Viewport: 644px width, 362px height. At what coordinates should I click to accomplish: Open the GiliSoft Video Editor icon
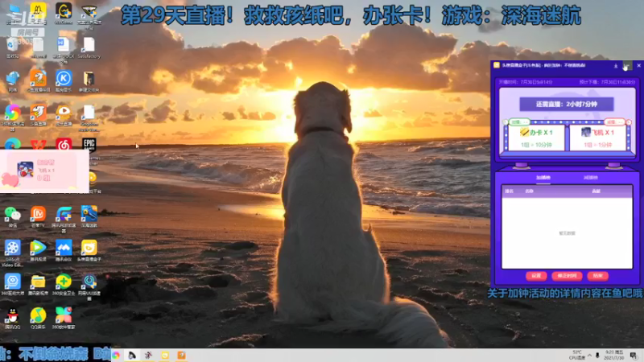coord(12,248)
